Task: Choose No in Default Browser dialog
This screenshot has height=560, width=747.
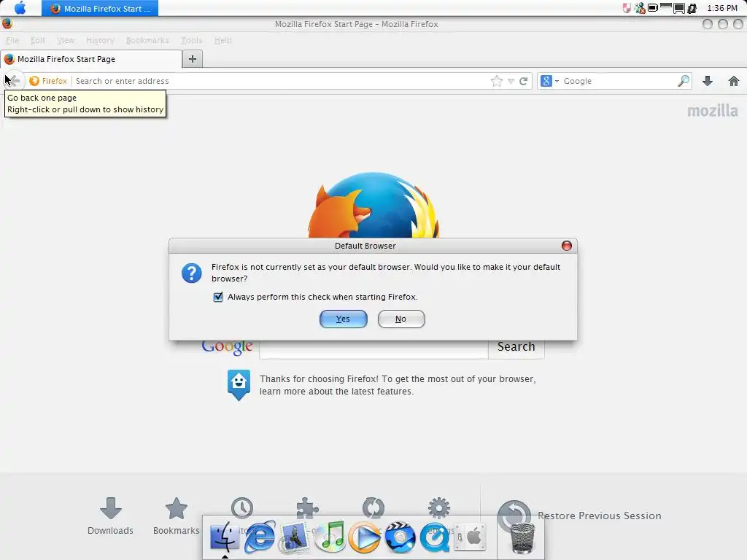Action: [401, 319]
